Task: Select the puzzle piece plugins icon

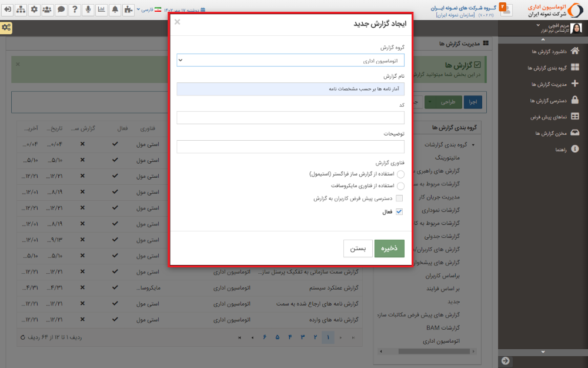Action: 128,9
